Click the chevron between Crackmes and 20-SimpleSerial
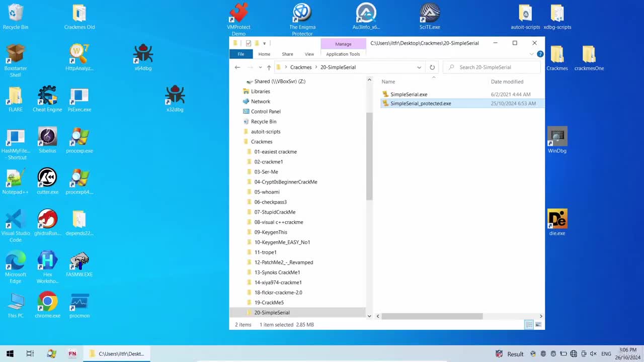 click(316, 67)
